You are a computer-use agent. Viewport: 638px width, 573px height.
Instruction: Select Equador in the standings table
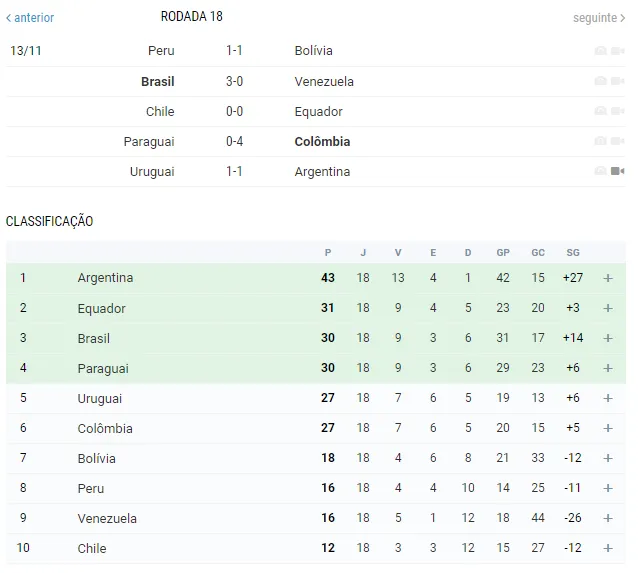point(101,308)
